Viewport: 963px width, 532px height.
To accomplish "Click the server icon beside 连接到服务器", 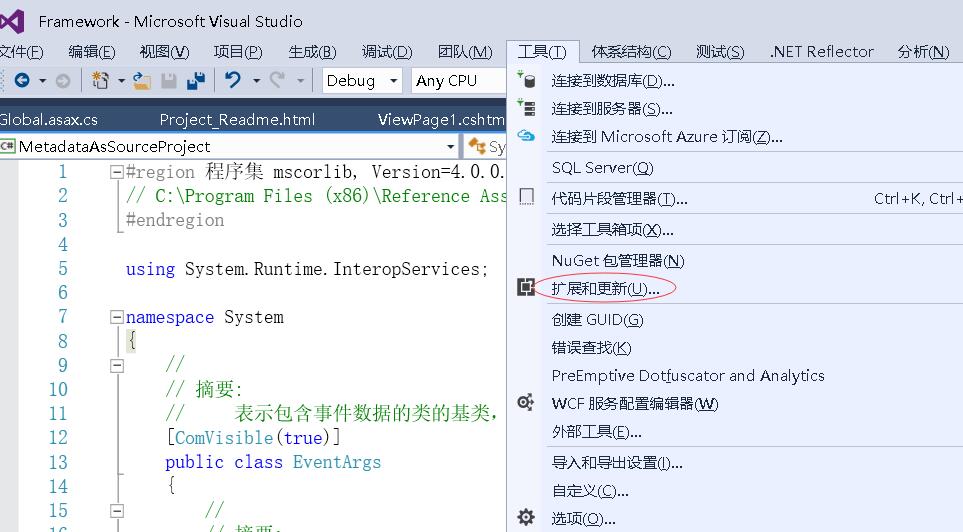I will pos(526,108).
